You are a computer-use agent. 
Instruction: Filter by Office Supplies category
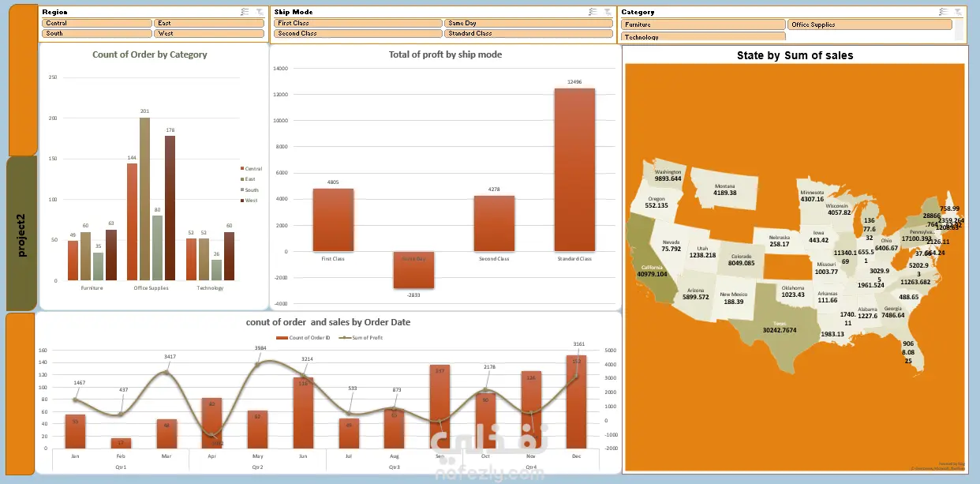pyautogui.click(x=870, y=24)
